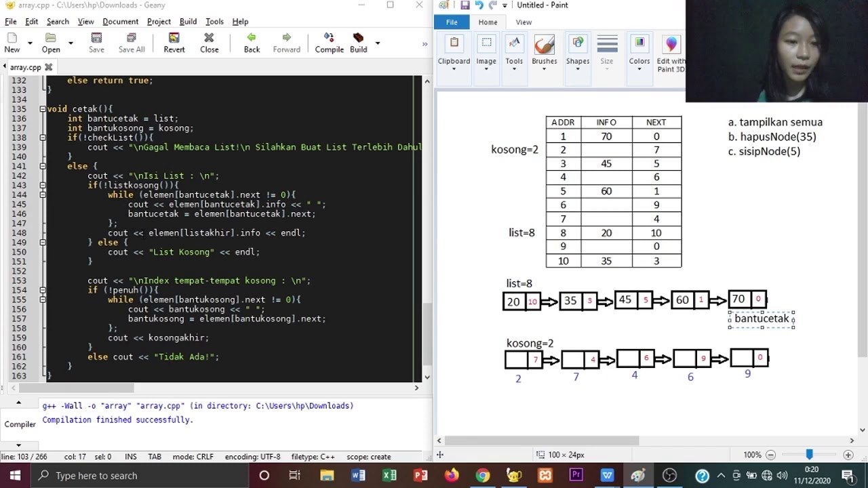Open the Project menu in Geany
The height and width of the screenshot is (488, 868).
click(x=159, y=21)
